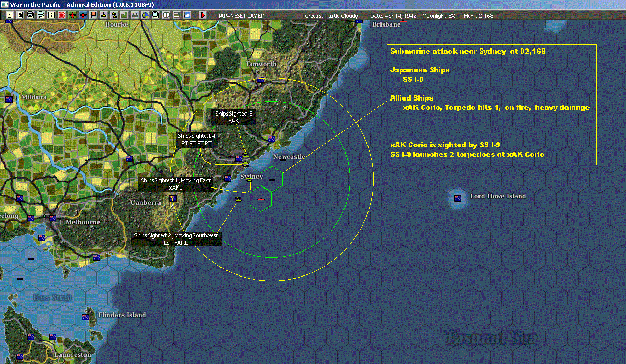Viewport: 626px width, 364px height.
Task: Click the Japanese rising sun flag icon
Action: pos(62,15)
